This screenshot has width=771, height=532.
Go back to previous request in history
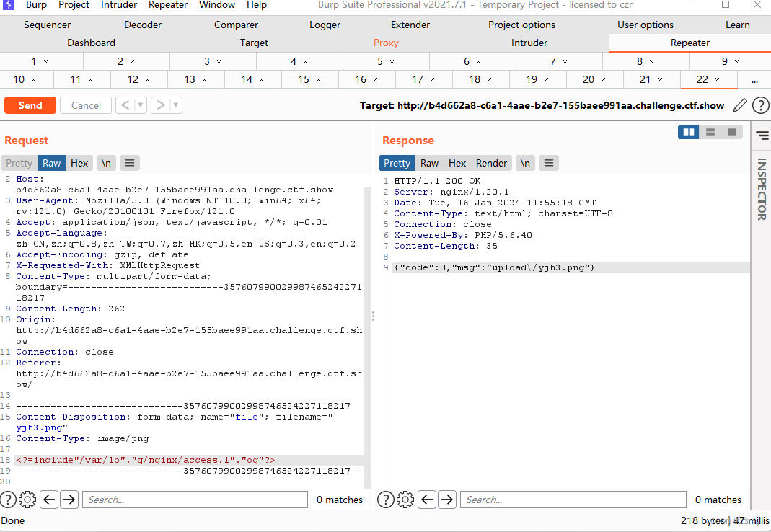click(125, 105)
